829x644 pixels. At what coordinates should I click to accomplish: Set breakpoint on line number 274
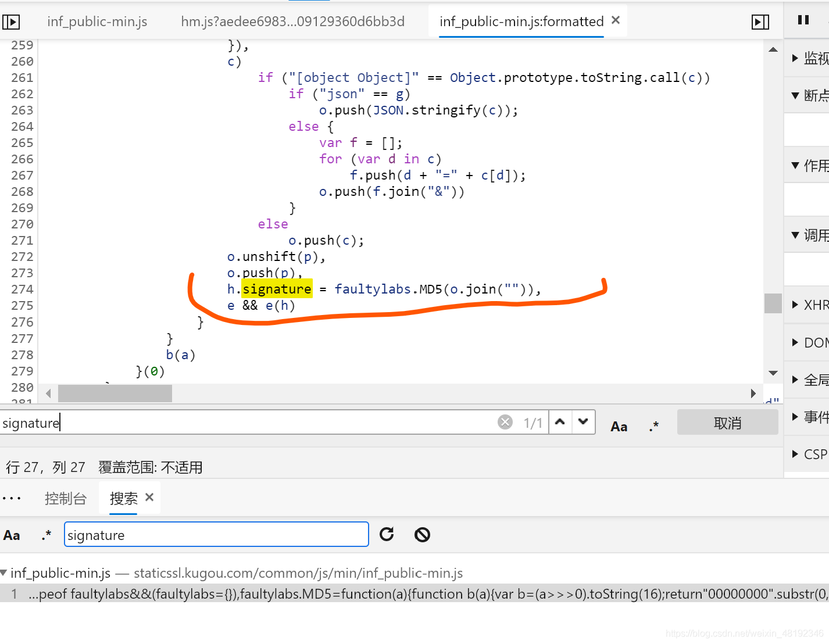click(23, 289)
